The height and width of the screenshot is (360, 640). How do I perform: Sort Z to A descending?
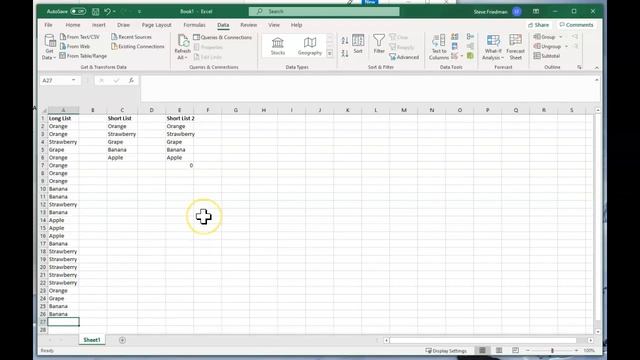pyautogui.click(x=345, y=53)
